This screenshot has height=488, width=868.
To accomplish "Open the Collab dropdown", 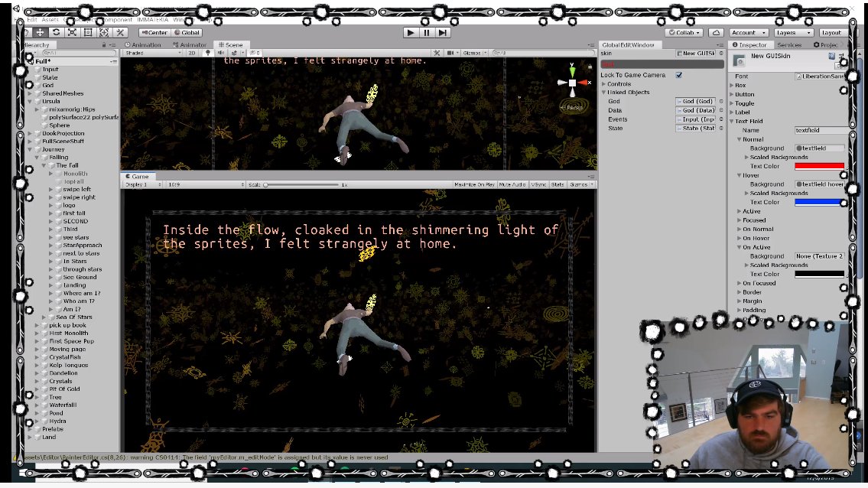I will point(684,33).
